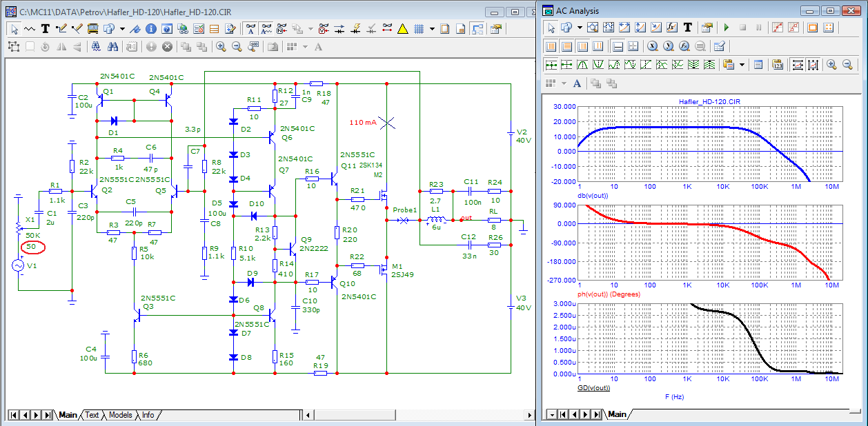Open the Properties icon in AC Analysis toolbar

click(707, 28)
